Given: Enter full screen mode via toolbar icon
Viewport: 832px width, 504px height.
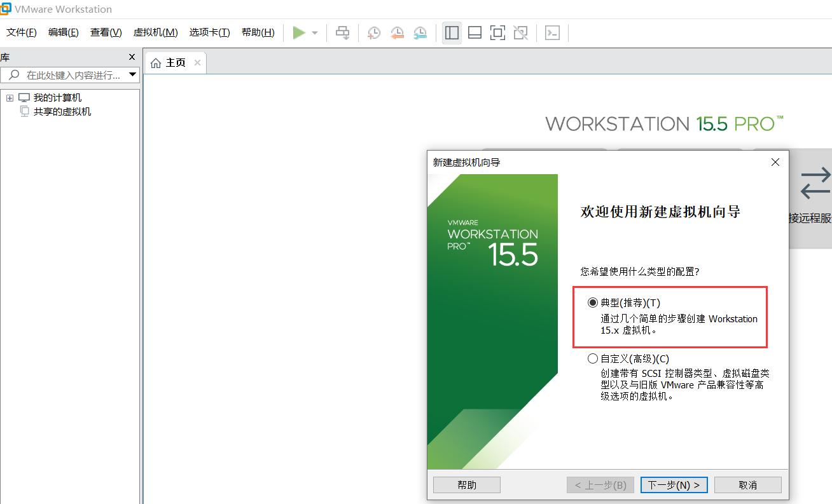Looking at the screenshot, I should (x=497, y=32).
